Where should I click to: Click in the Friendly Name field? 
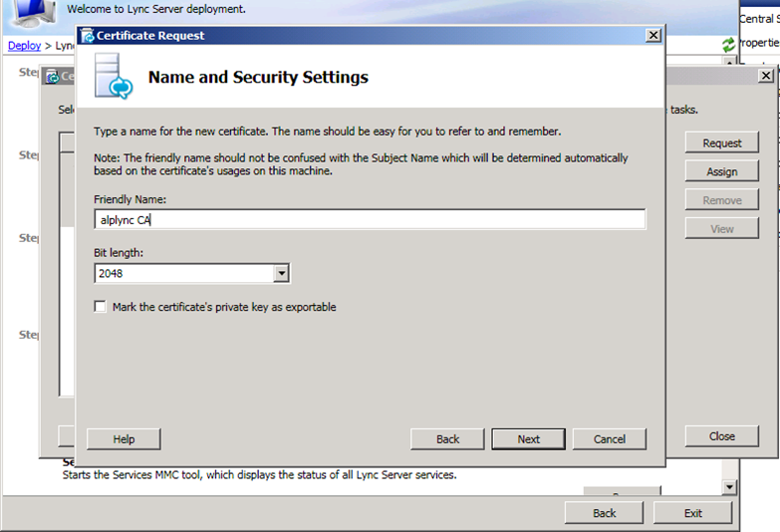[x=370, y=219]
